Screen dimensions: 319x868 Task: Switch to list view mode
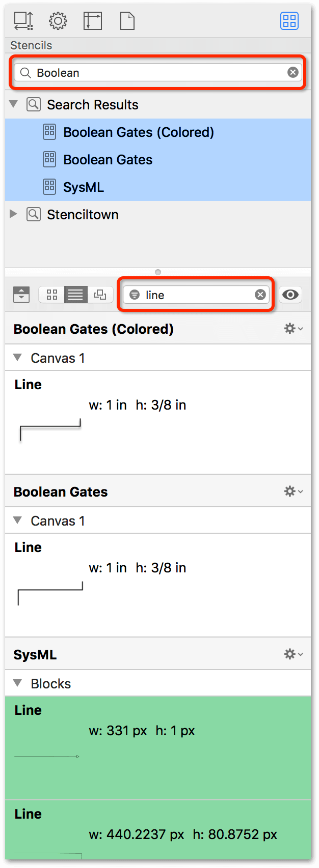(75, 295)
